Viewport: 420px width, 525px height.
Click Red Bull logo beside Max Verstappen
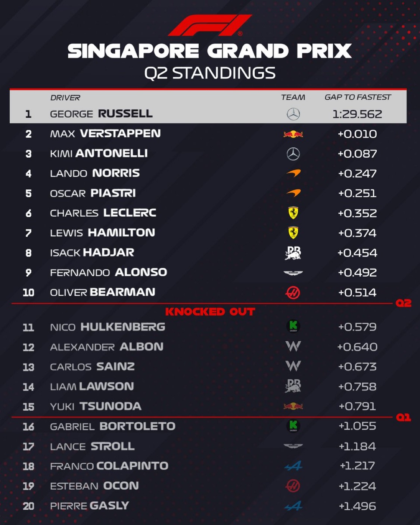point(293,134)
